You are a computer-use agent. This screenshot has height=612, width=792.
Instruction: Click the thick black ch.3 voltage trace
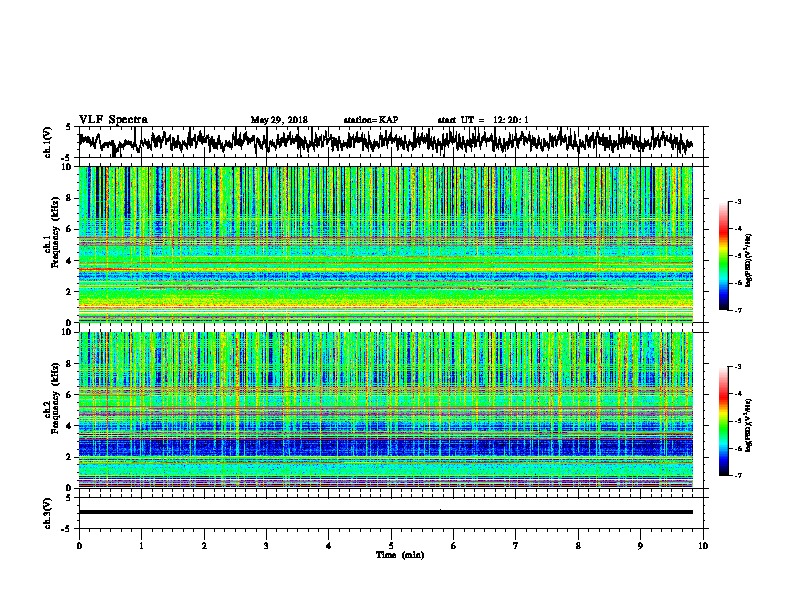point(386,512)
